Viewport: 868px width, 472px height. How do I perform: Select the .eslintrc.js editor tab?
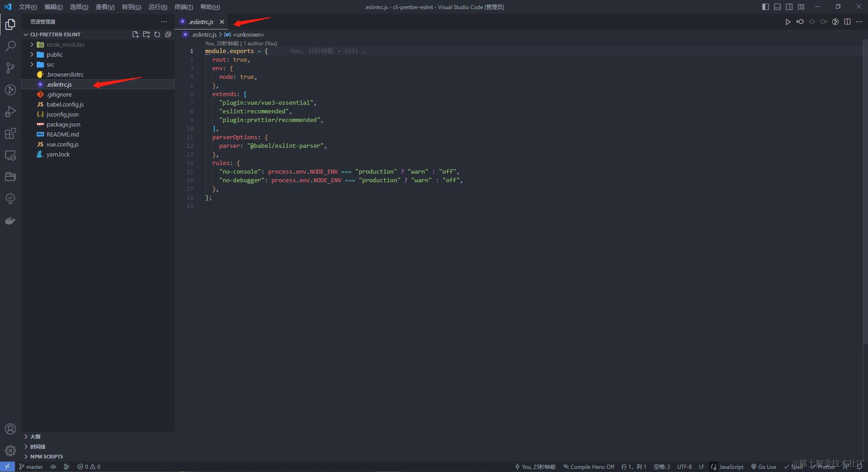[202, 22]
